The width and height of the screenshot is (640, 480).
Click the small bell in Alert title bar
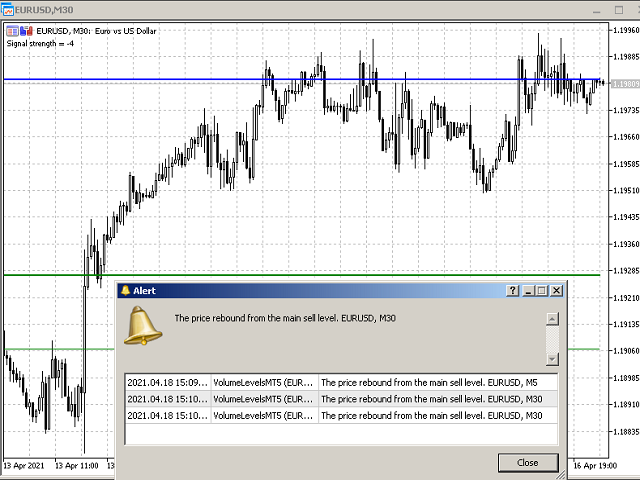pos(125,290)
